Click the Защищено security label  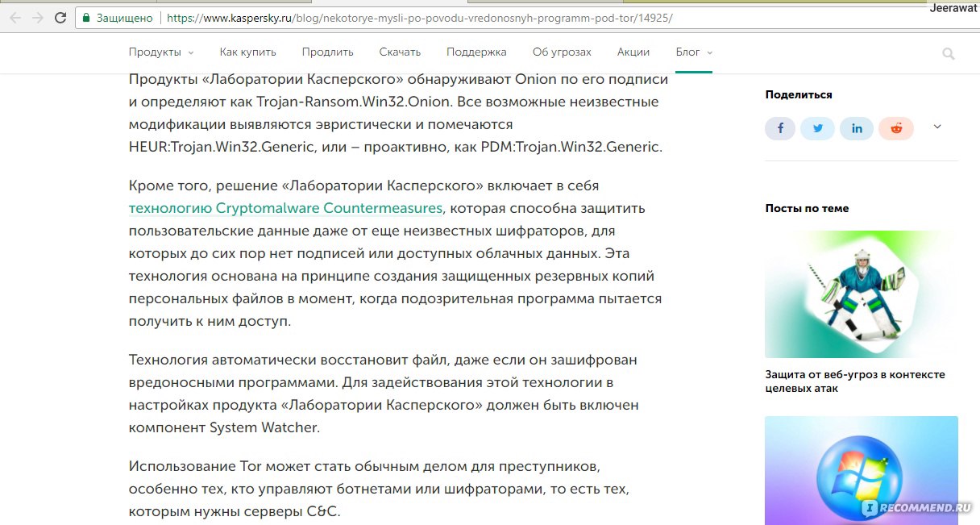pyautogui.click(x=124, y=17)
